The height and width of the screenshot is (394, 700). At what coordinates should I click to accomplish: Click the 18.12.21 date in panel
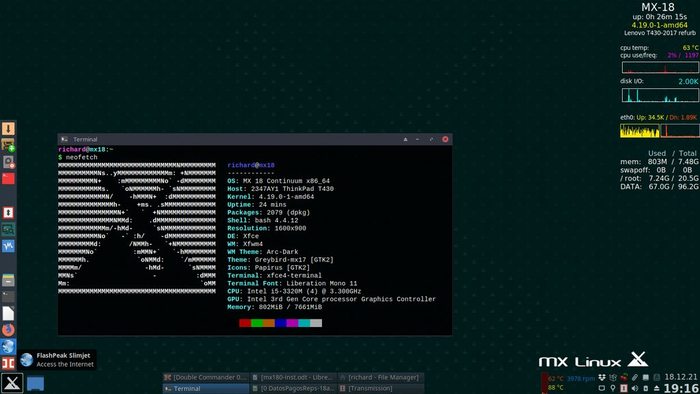click(x=681, y=377)
